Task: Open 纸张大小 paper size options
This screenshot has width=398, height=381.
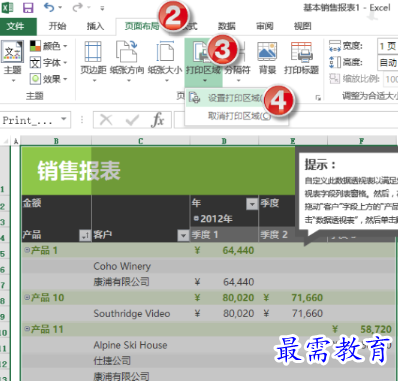Action: 165,61
